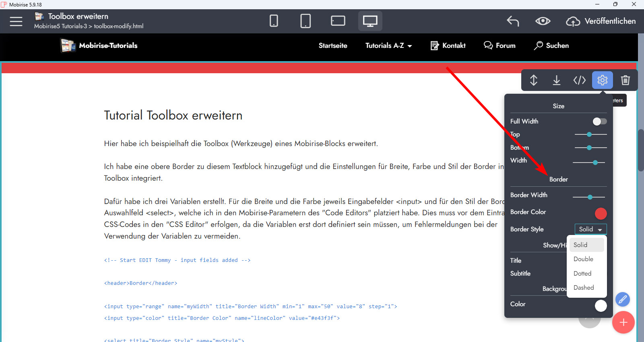Open Startseite nav link
The image size is (644, 342).
click(x=333, y=45)
